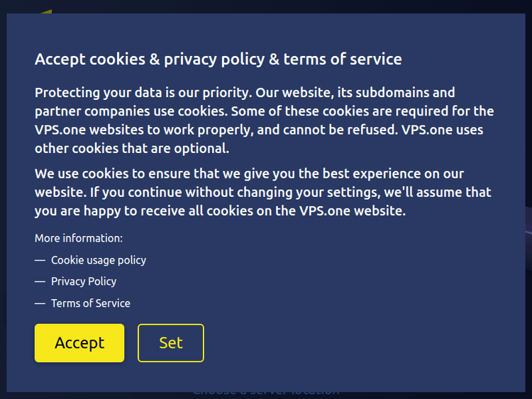Viewport: 532px width, 399px height.
Task: Open the Cookie usage policy link
Action: (x=99, y=260)
